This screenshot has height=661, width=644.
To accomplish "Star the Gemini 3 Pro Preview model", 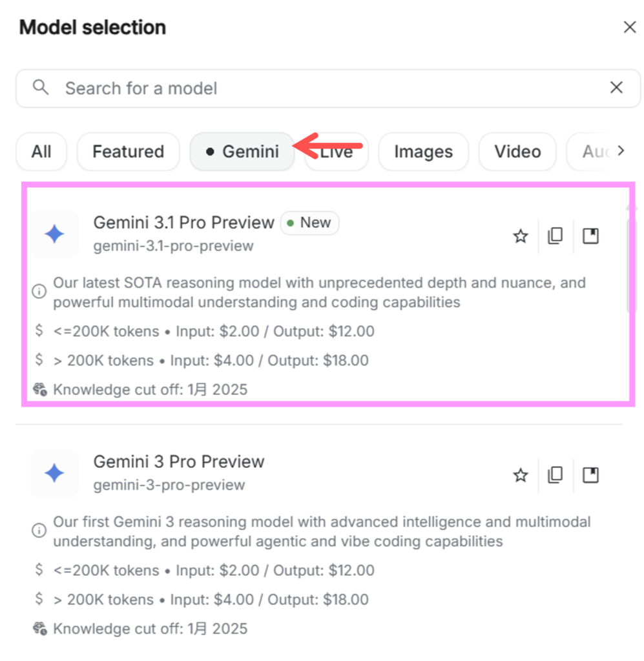I will point(521,476).
